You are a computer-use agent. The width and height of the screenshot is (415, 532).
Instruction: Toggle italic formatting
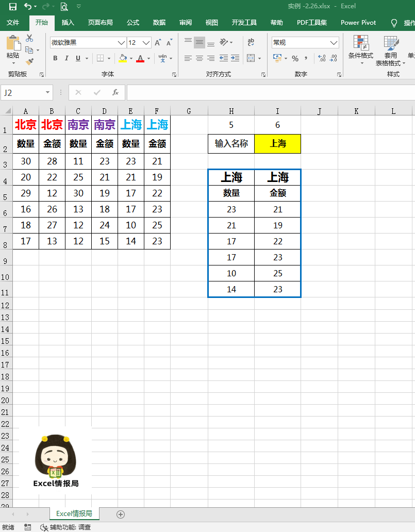click(x=67, y=58)
